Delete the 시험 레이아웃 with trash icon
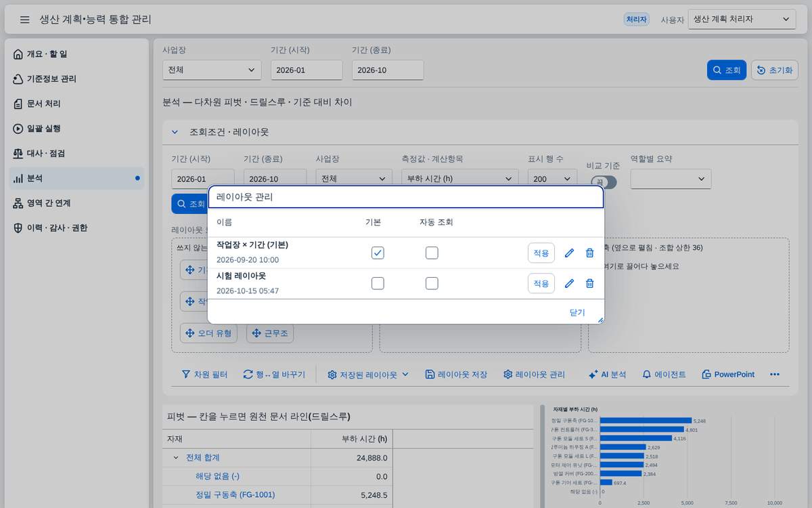 click(x=589, y=283)
